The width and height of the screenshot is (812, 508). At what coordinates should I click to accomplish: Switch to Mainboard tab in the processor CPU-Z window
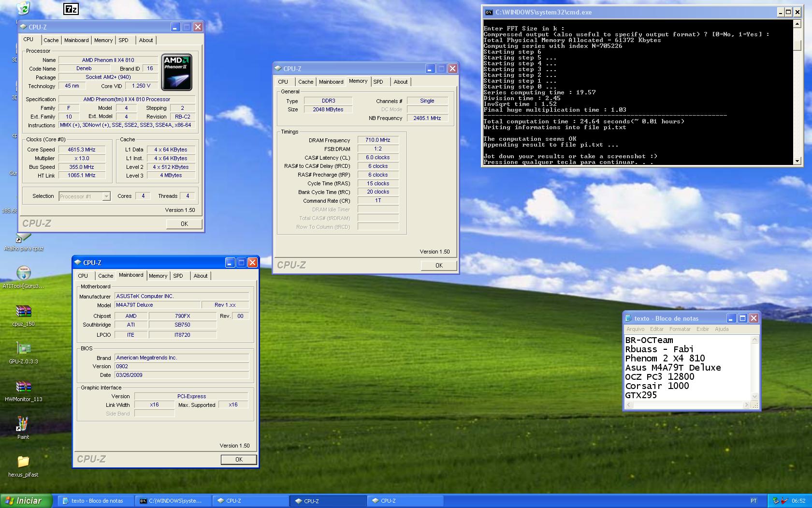point(76,40)
